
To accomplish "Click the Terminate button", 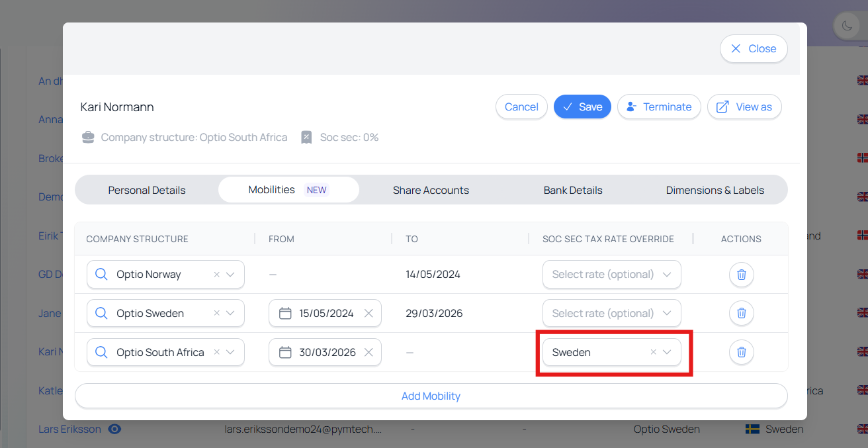I will point(659,107).
